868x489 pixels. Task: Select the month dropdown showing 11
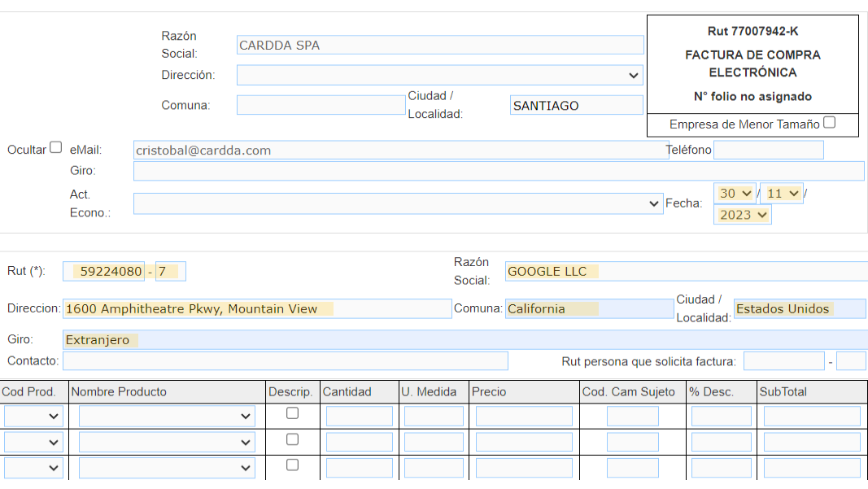782,194
